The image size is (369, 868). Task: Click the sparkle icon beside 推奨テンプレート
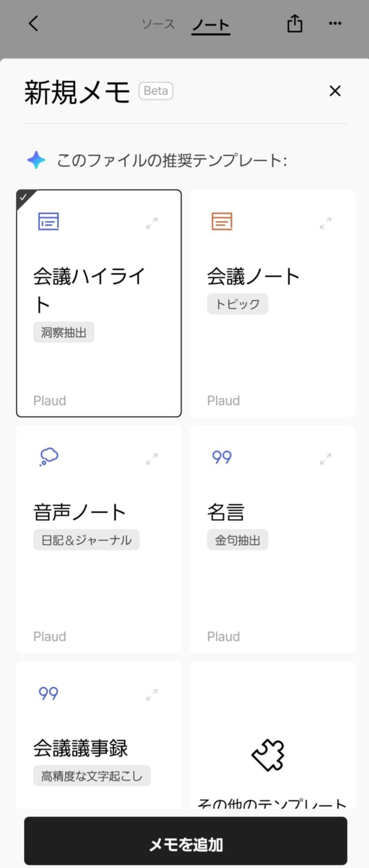[36, 160]
